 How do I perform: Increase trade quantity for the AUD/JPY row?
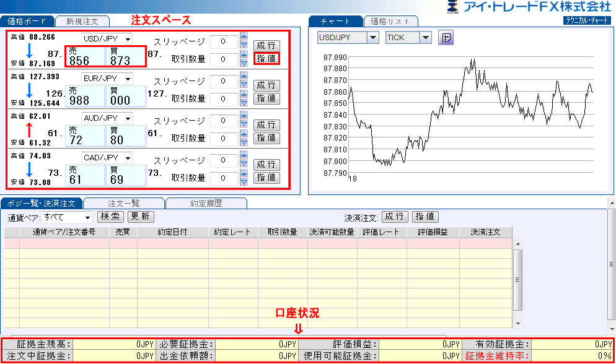244,132
